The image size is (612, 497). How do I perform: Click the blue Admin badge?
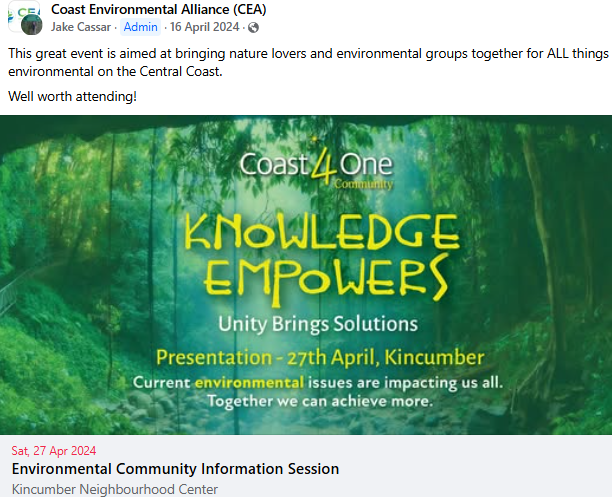140,27
